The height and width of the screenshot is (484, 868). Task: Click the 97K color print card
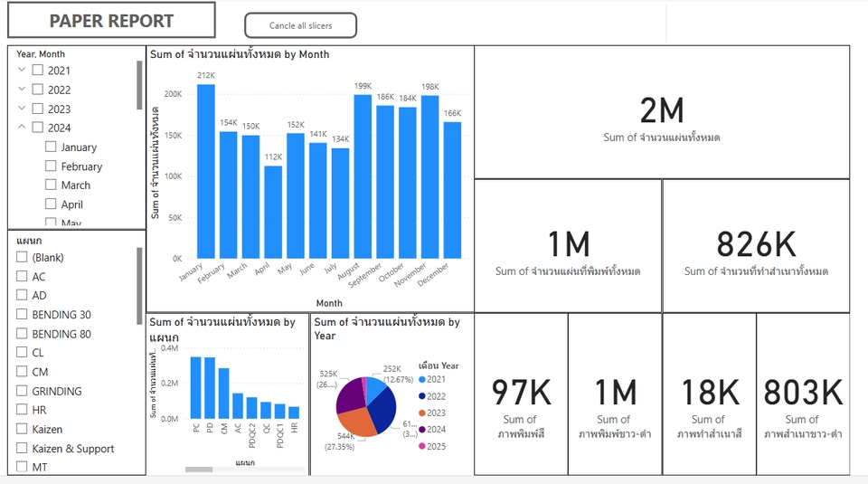click(x=522, y=394)
